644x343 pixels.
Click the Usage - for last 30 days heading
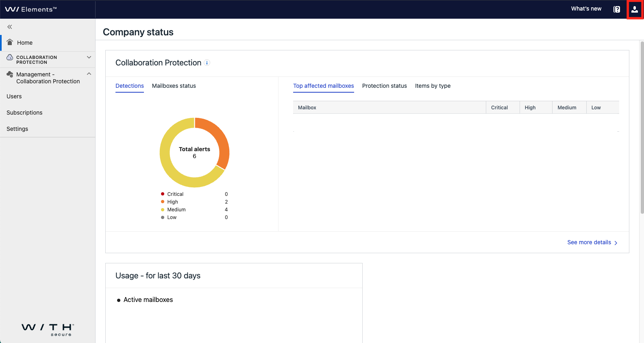158,276
